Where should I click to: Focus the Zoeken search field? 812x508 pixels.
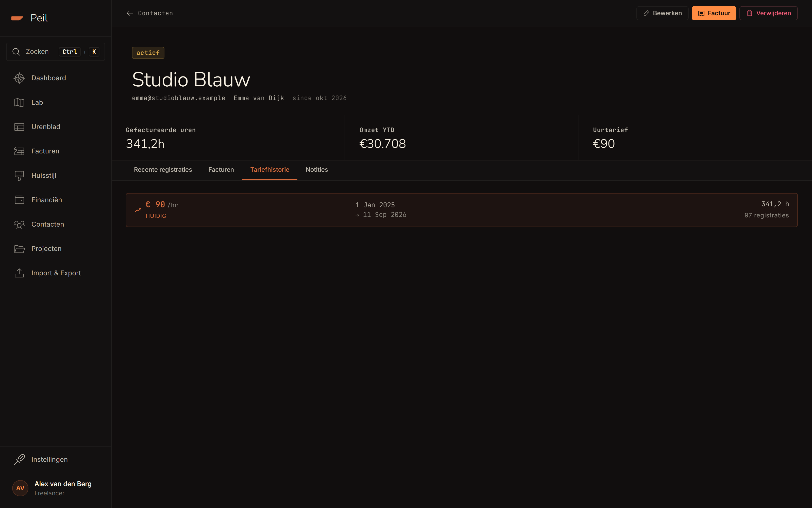[56, 52]
